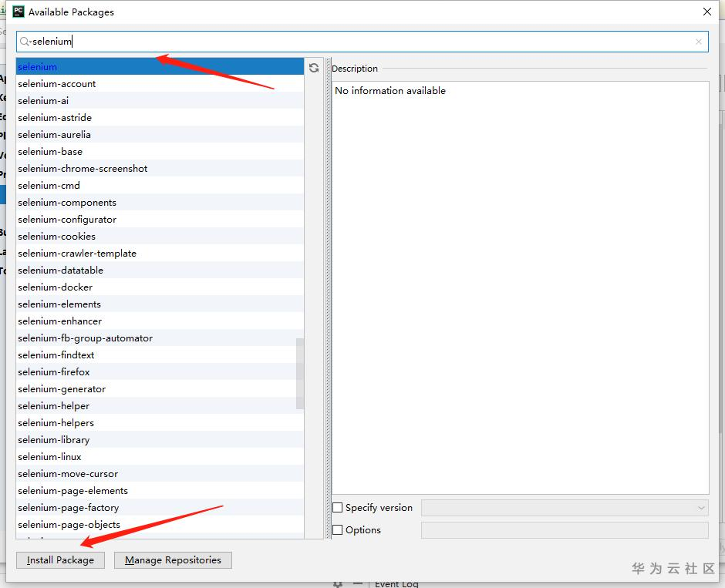Select selenium-page-factory package
725x588 pixels.
[160, 508]
